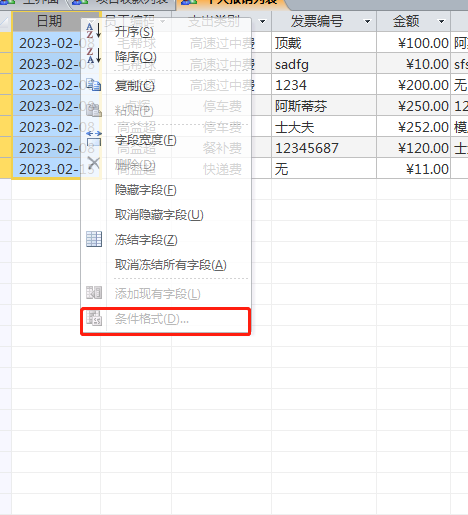This screenshot has width=468, height=515.
Task: Select the 日期 column header
Action: click(x=49, y=22)
